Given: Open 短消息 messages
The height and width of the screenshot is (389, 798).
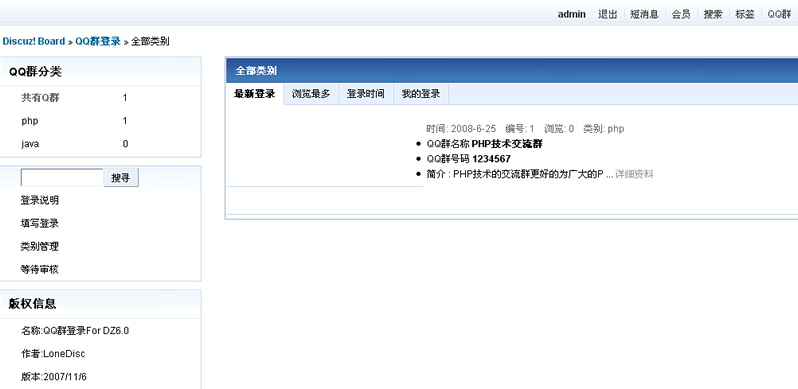Looking at the screenshot, I should click(644, 14).
